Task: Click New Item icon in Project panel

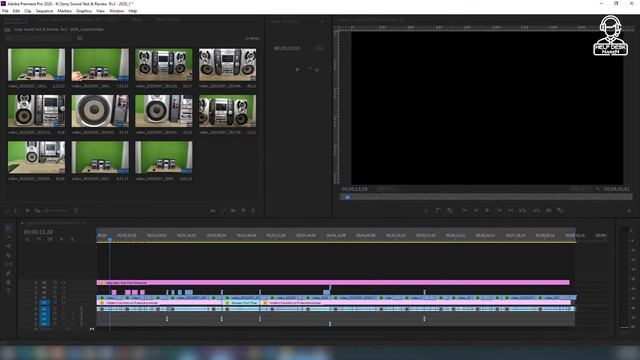Action: tap(243, 211)
